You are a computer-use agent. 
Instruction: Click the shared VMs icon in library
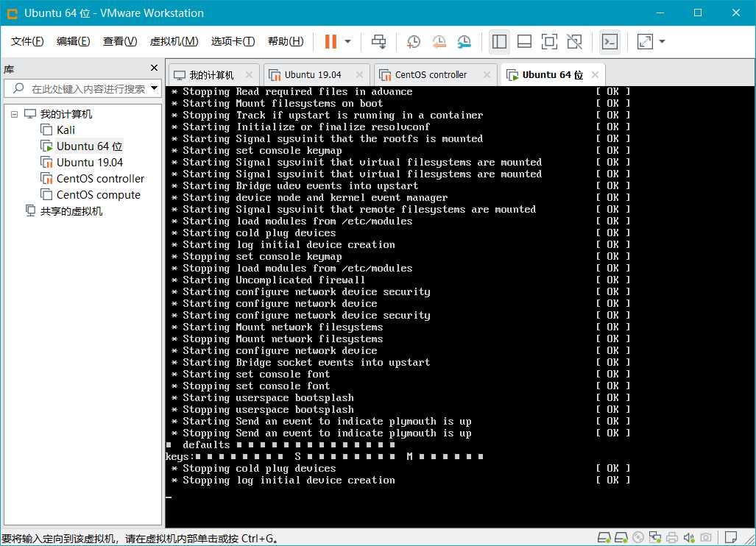coord(30,211)
